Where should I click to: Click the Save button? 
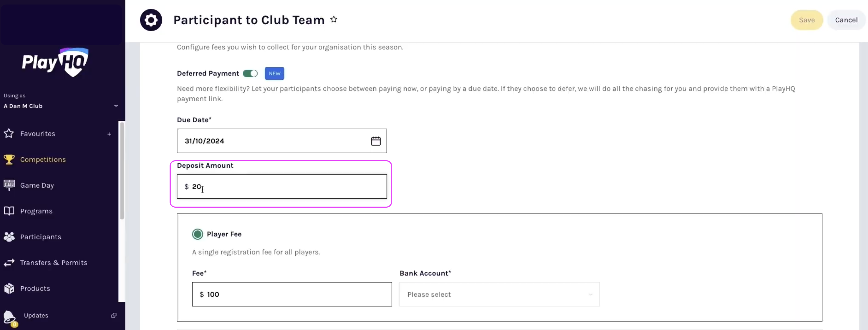(807, 20)
